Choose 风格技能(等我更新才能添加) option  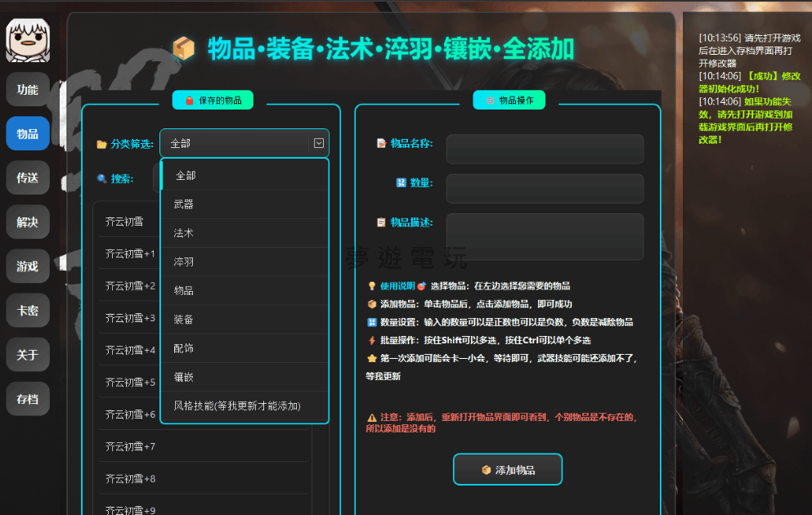[x=245, y=405]
